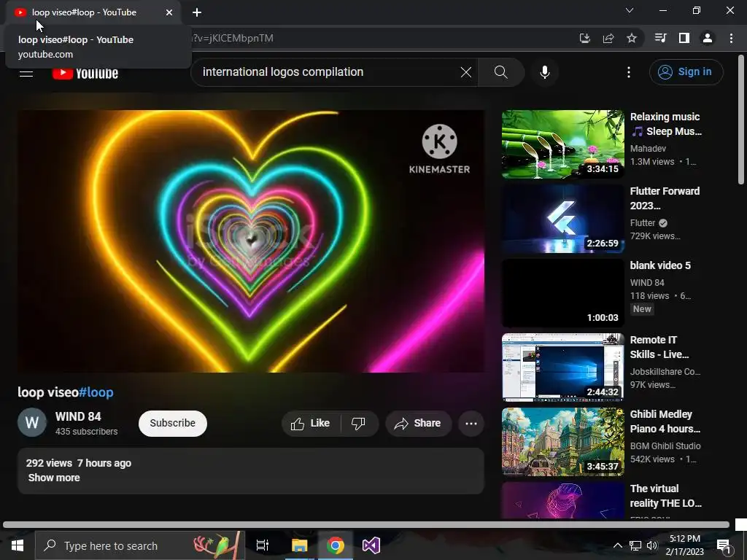The width and height of the screenshot is (747, 560).
Task: Click Mahadev channel name in sidebar
Action: pos(648,149)
